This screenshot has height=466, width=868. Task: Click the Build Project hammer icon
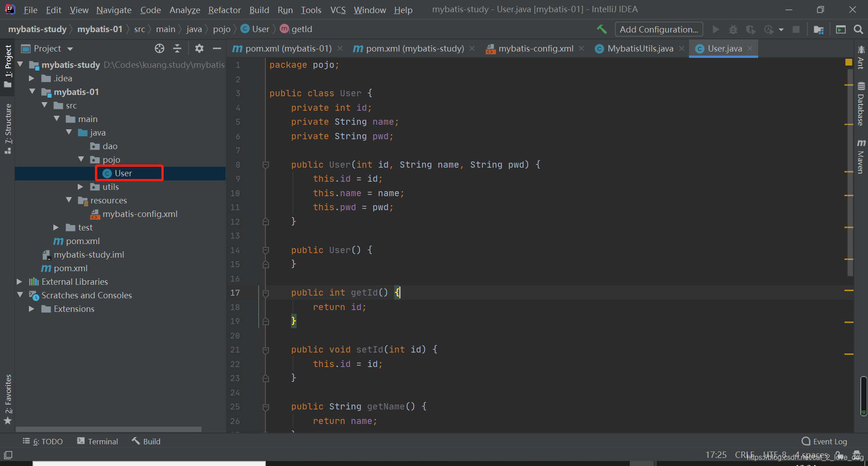[x=602, y=29]
